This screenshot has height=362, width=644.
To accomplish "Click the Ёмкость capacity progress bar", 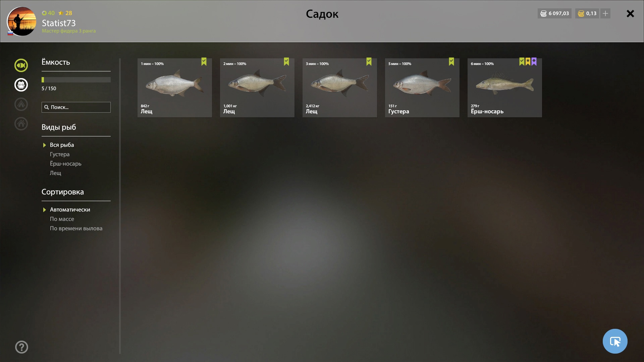I will (x=76, y=80).
